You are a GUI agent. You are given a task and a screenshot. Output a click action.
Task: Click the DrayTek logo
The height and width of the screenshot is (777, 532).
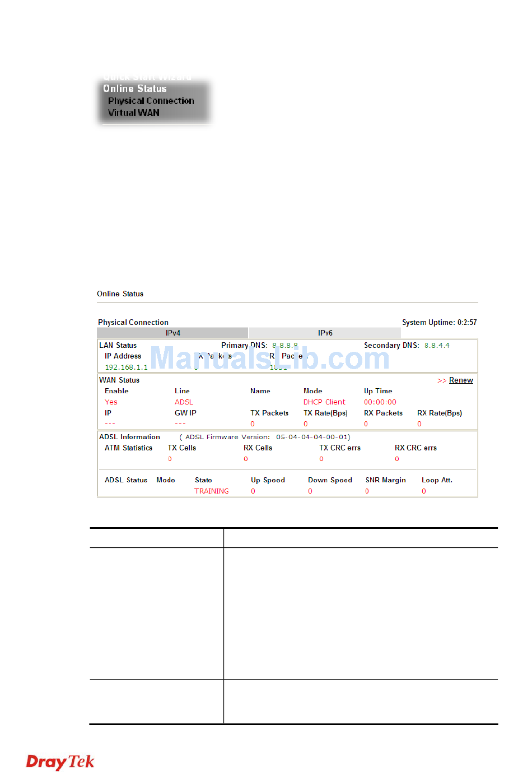click(60, 762)
